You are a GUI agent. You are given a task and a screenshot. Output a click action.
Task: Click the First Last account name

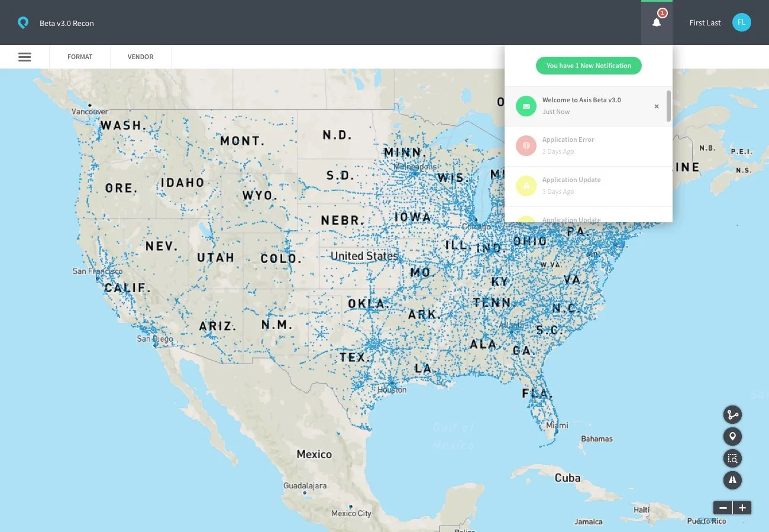[x=705, y=22]
